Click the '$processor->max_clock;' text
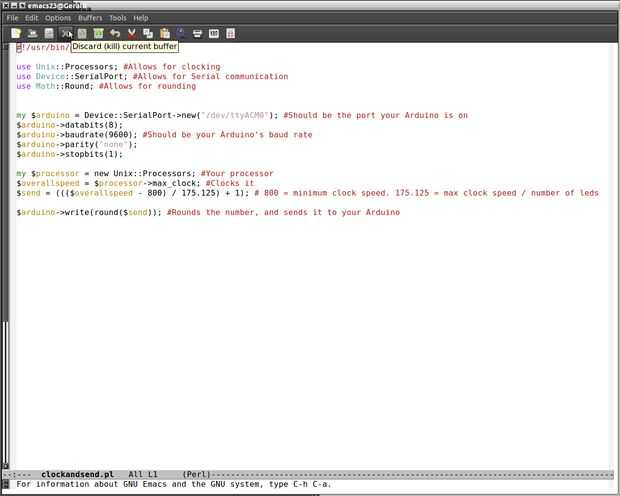Screen dimensions: 620x496 [147, 183]
